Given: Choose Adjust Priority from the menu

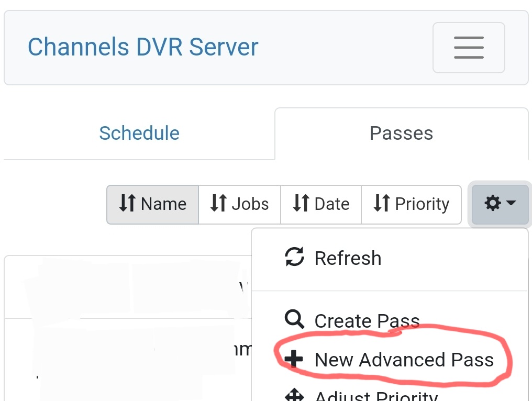Looking at the screenshot, I should pos(376,396).
